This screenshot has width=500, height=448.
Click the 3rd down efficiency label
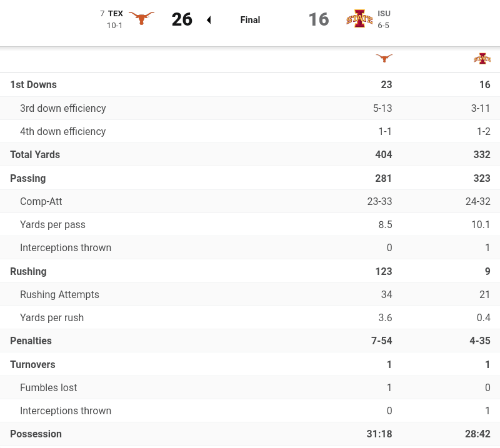tap(63, 108)
